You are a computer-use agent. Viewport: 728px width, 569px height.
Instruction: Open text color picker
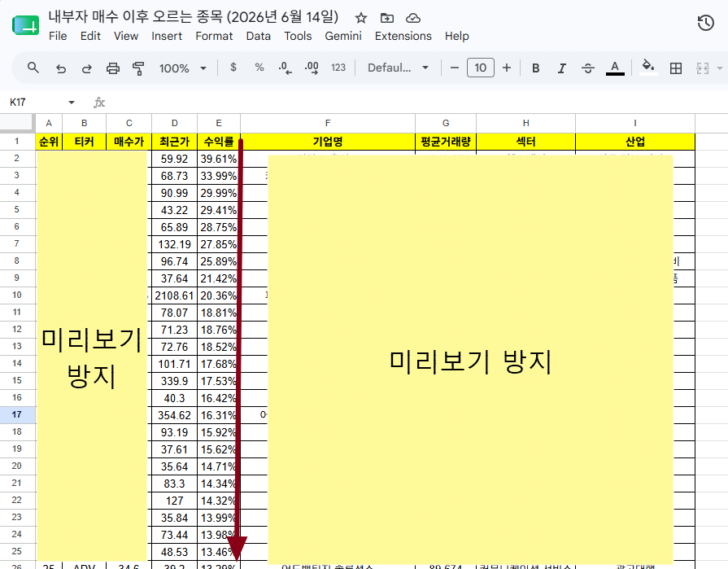click(x=615, y=68)
